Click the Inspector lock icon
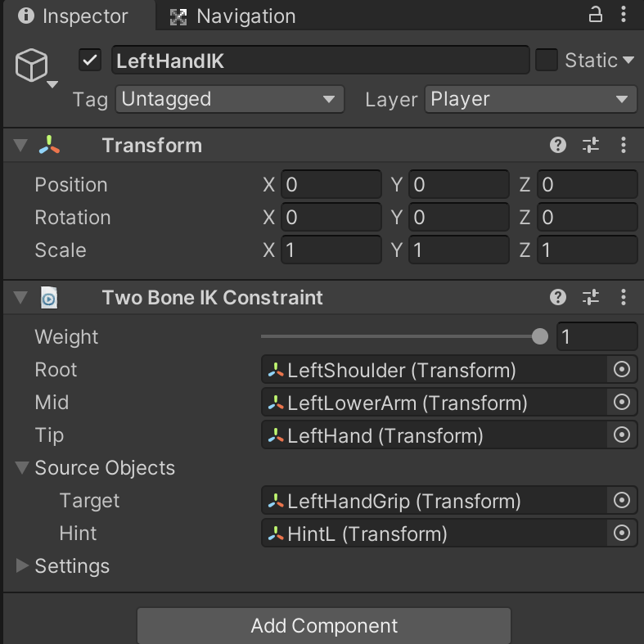The width and height of the screenshot is (644, 644). pos(597,14)
